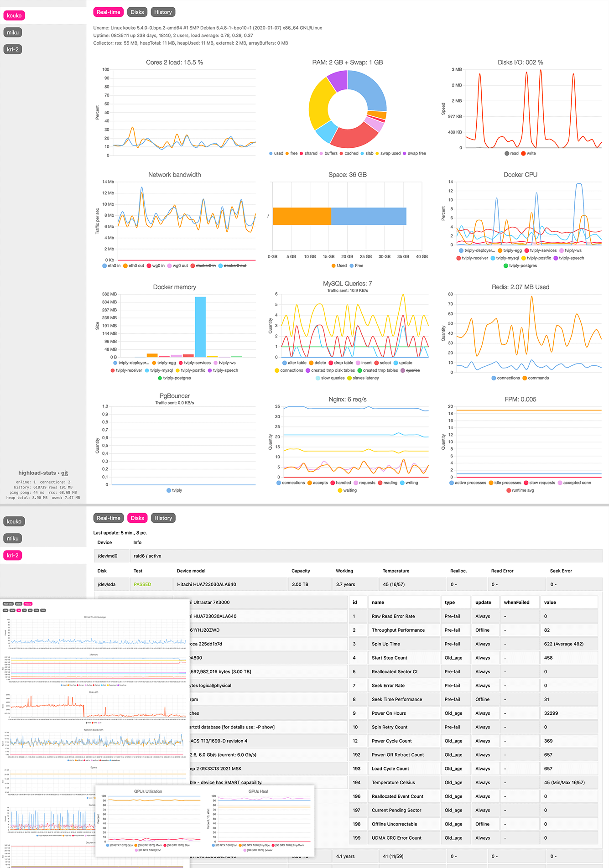Toggle swap free in the RAM legend

pos(414,153)
